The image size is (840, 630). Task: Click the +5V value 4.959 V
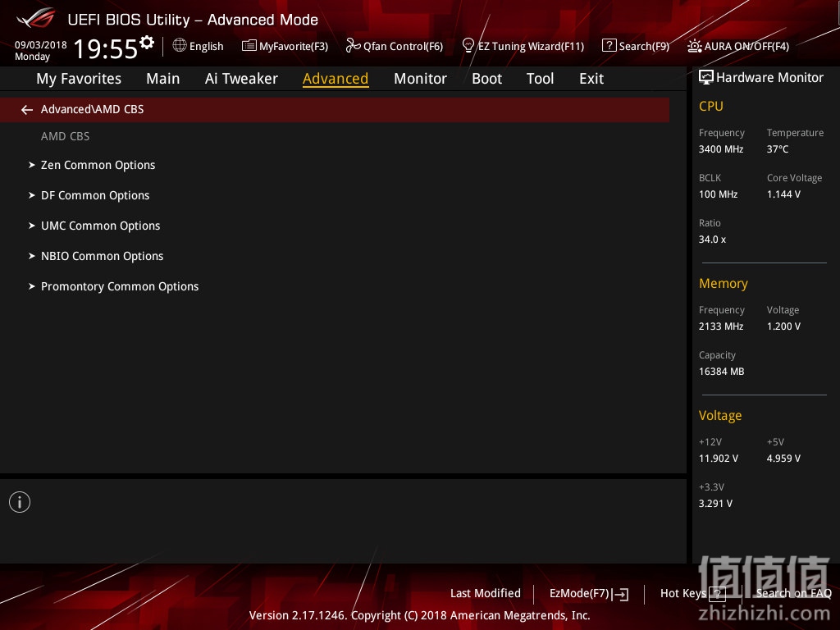tap(783, 459)
